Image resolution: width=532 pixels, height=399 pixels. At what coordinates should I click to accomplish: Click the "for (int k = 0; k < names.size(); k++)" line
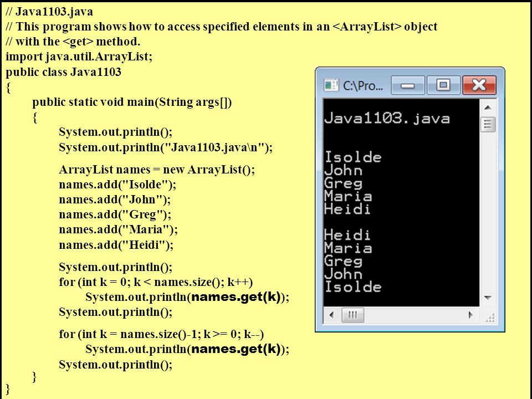tap(156, 282)
